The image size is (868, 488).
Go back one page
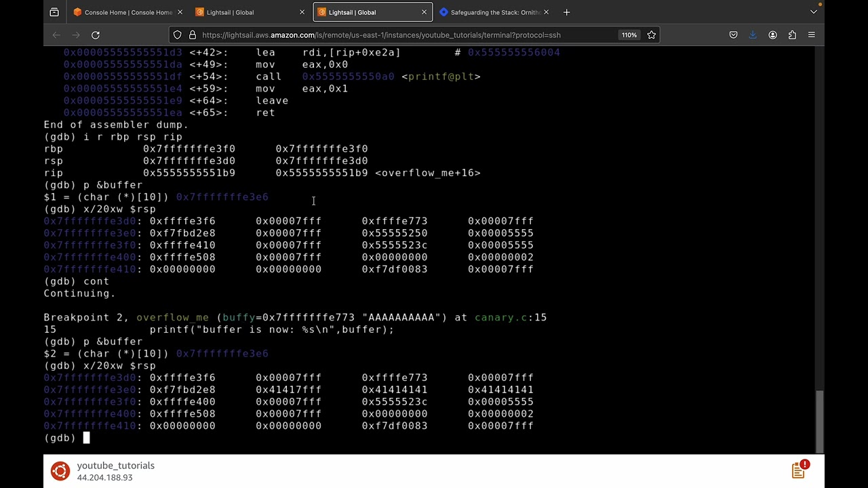[56, 35]
